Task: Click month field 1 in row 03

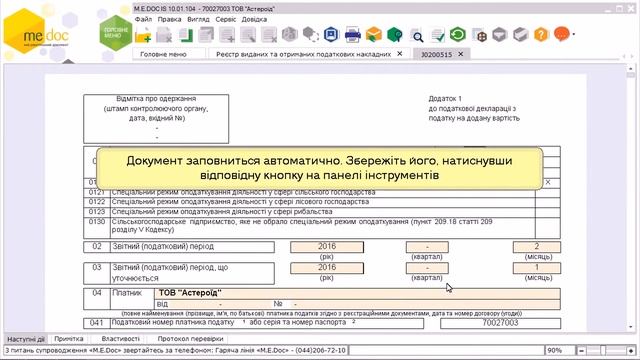Action: click(537, 268)
